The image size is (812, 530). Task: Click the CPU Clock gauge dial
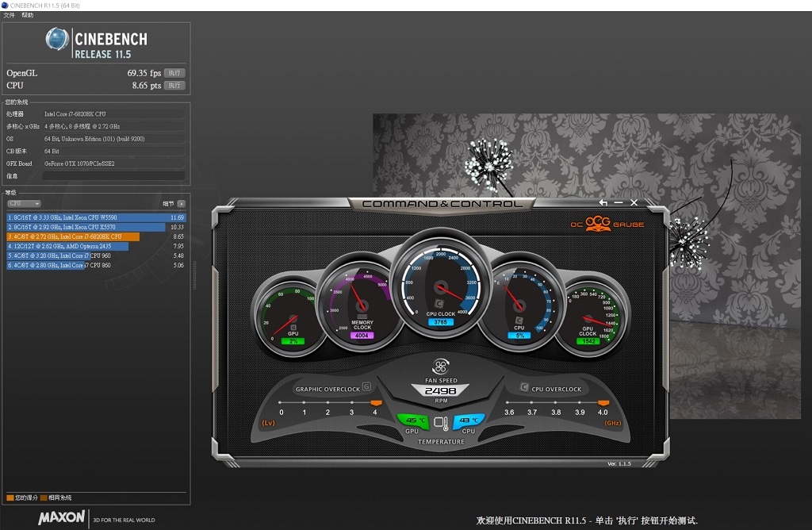441,286
